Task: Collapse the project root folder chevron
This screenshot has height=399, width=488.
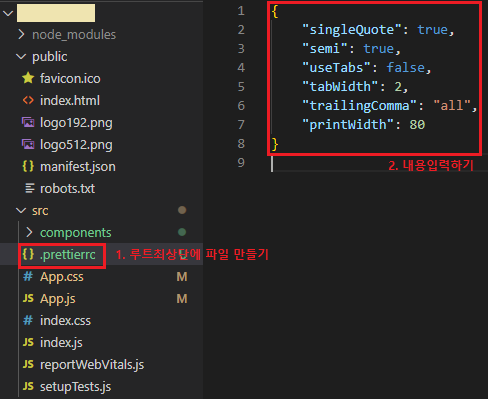Action: 8,13
